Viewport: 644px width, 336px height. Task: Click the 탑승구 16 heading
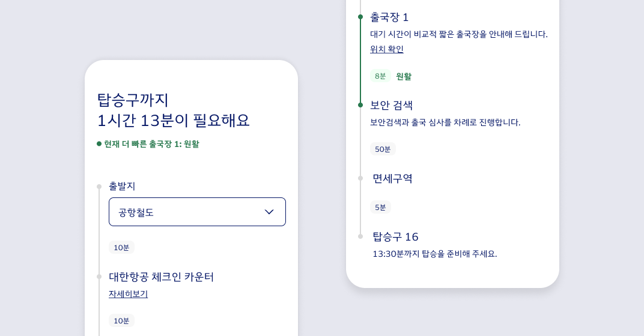(x=395, y=237)
